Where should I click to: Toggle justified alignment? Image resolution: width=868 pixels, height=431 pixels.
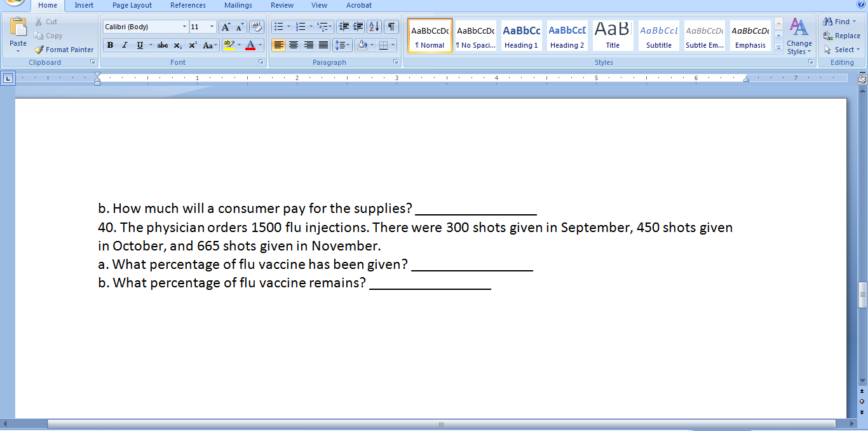click(x=323, y=45)
